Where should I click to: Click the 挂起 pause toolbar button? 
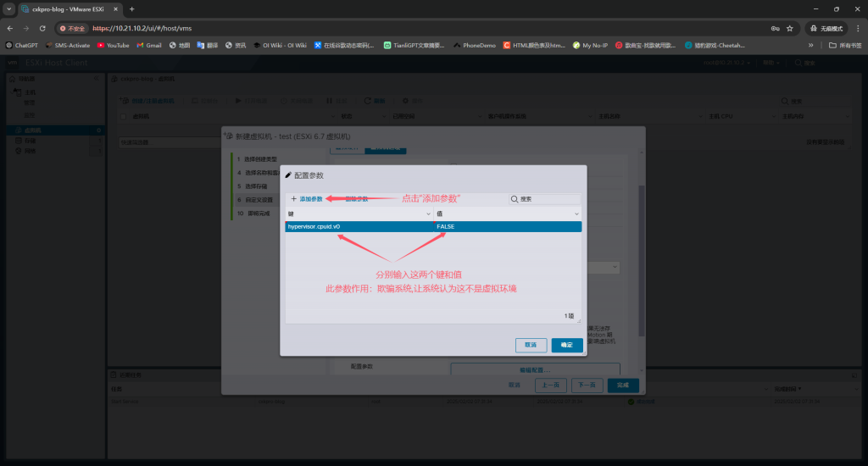(x=337, y=101)
